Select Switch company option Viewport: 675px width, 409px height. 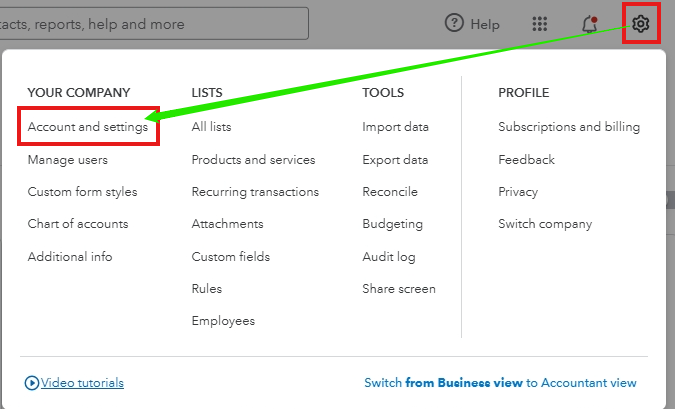(x=545, y=224)
